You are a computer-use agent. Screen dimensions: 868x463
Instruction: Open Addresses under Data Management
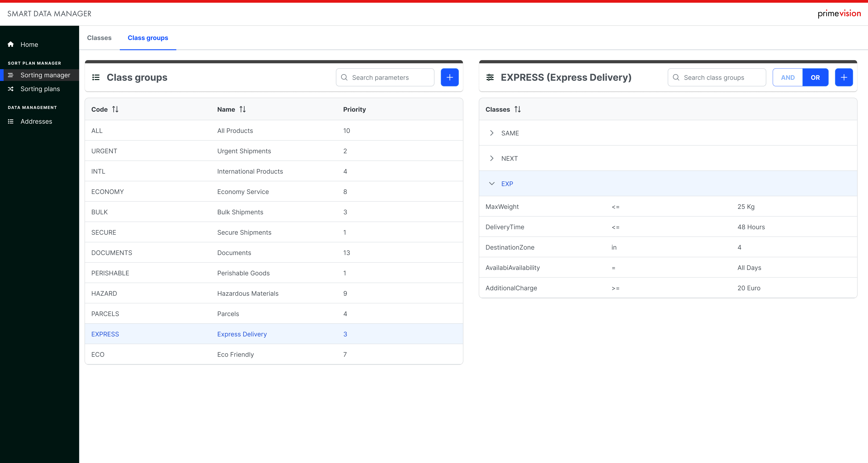pos(36,121)
